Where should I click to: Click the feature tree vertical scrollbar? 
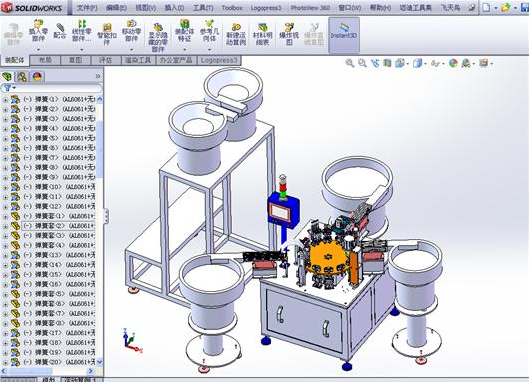(x=99, y=149)
